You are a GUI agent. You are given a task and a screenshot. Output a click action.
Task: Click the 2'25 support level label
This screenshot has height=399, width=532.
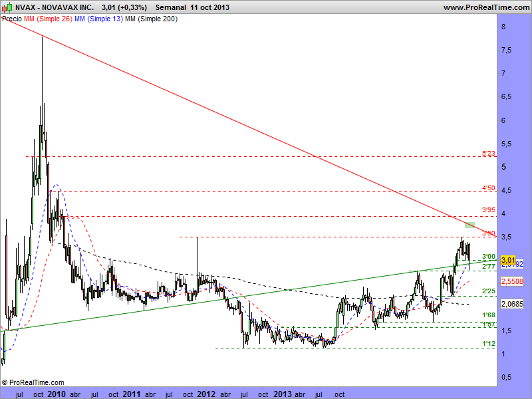point(489,291)
